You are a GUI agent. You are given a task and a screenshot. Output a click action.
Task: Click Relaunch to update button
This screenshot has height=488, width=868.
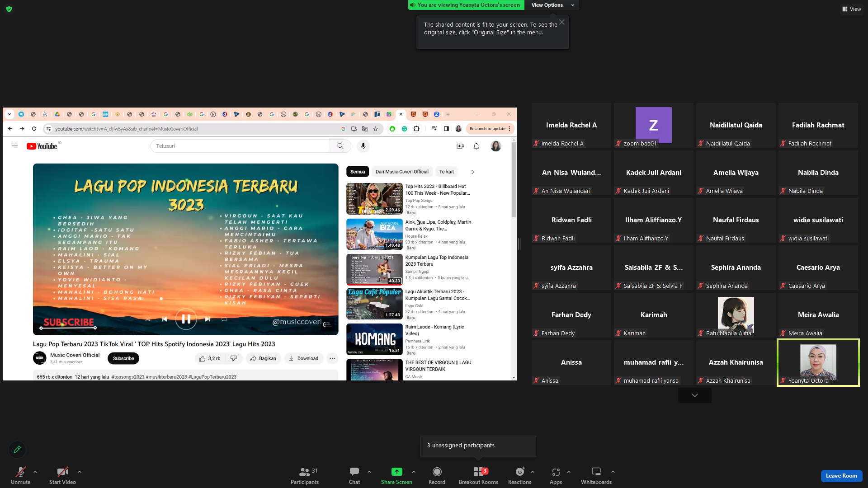point(490,129)
